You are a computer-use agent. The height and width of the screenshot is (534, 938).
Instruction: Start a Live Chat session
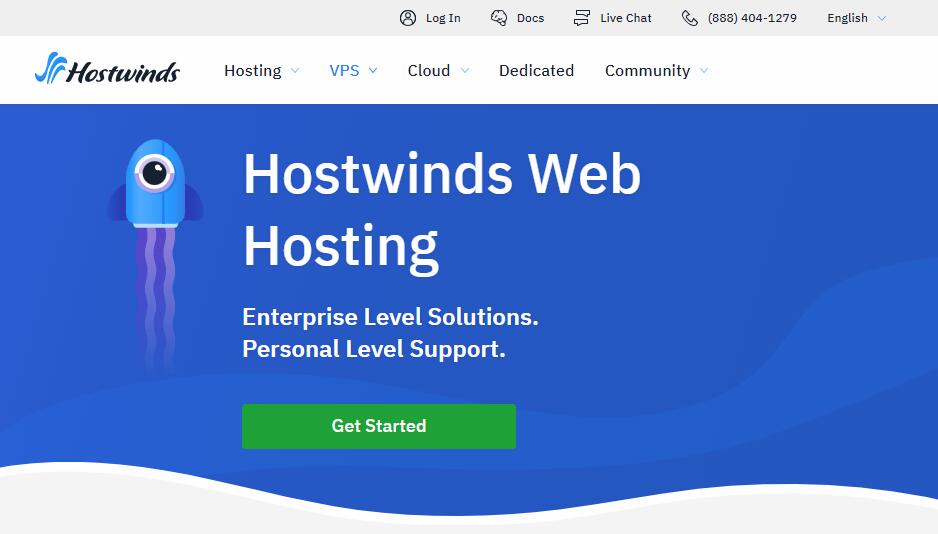pos(626,18)
